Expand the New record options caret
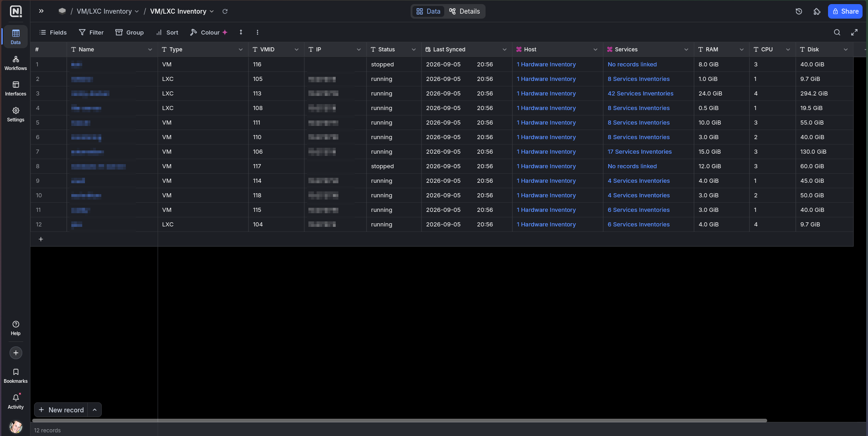Screen dimensions: 868x436 [x=94, y=410]
